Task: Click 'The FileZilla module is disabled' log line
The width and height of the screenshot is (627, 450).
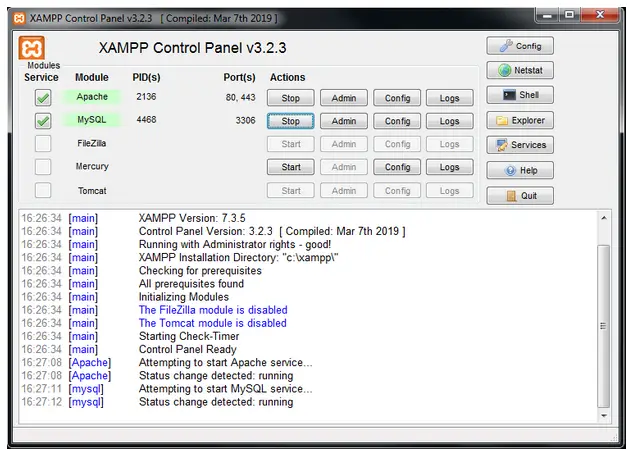Action: click(213, 310)
